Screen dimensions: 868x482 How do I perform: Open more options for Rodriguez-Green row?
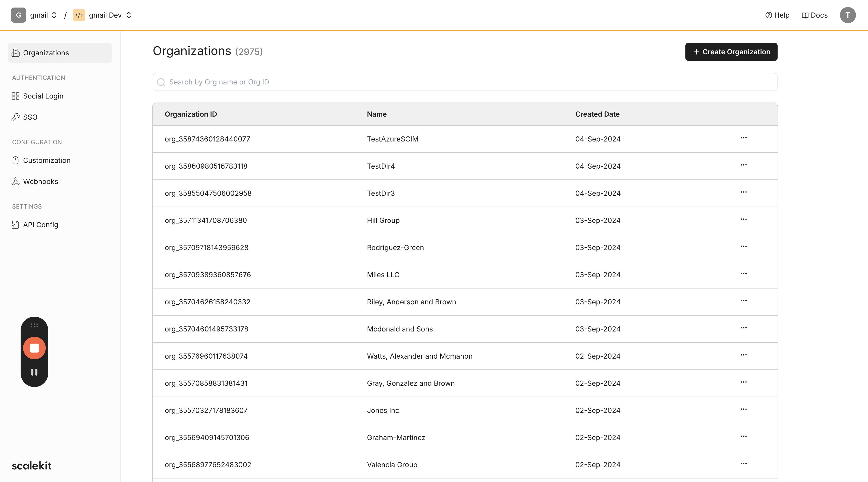pos(744,246)
